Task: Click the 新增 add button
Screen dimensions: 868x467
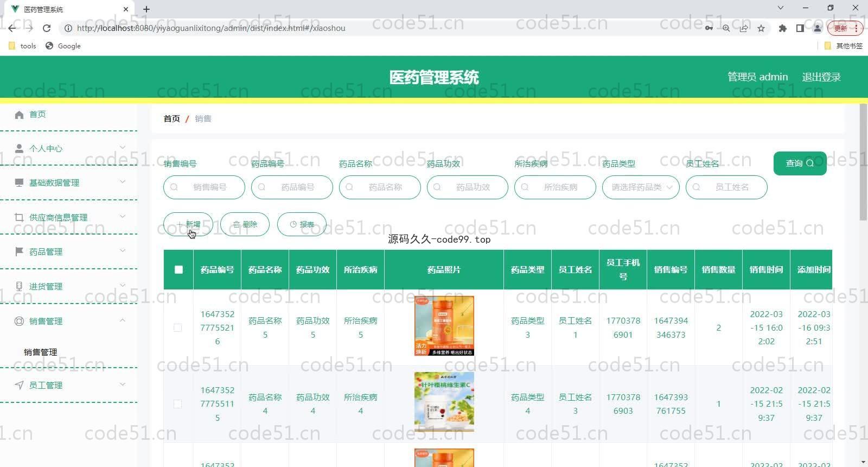Action: click(188, 224)
